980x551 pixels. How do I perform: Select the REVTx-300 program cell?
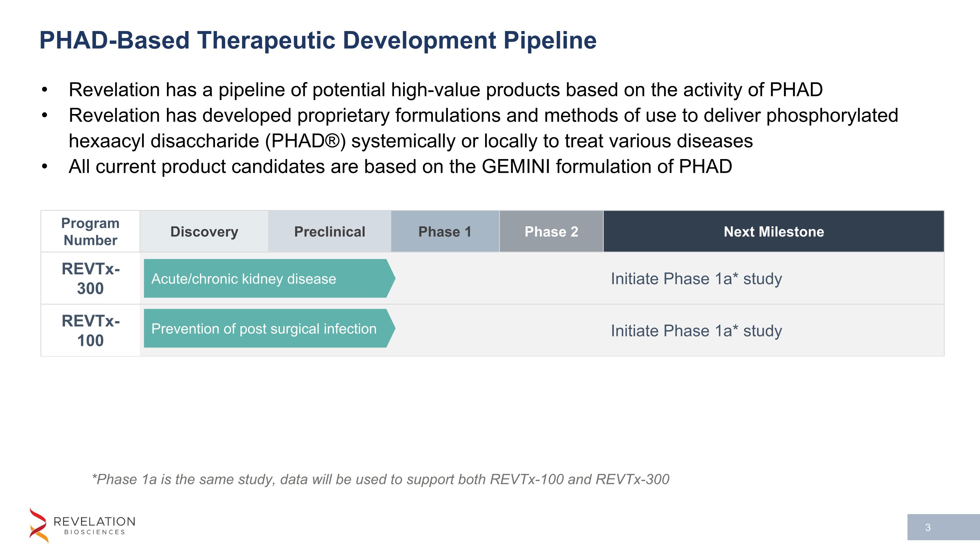(x=90, y=278)
